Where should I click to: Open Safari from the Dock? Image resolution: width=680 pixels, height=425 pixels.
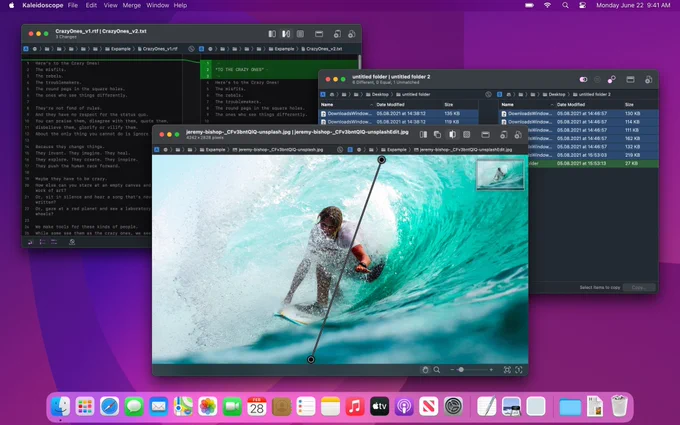109,407
